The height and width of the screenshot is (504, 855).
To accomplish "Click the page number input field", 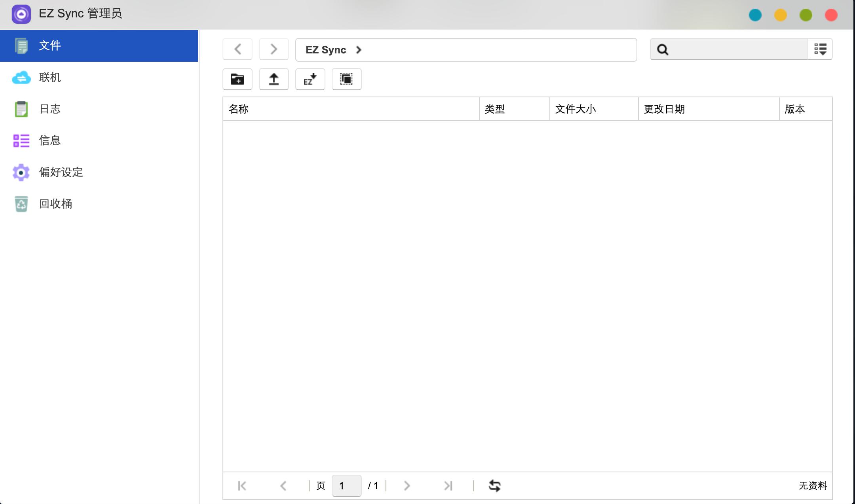I will [x=346, y=485].
